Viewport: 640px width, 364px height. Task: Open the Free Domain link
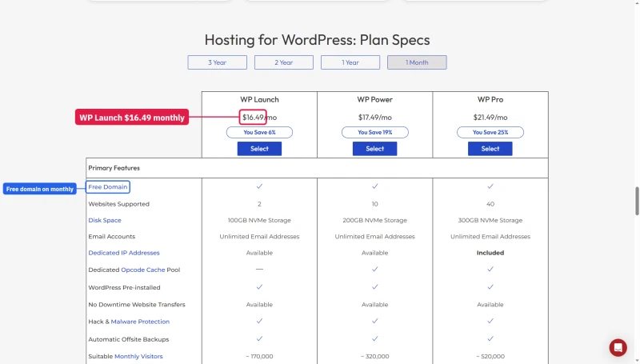coord(108,187)
